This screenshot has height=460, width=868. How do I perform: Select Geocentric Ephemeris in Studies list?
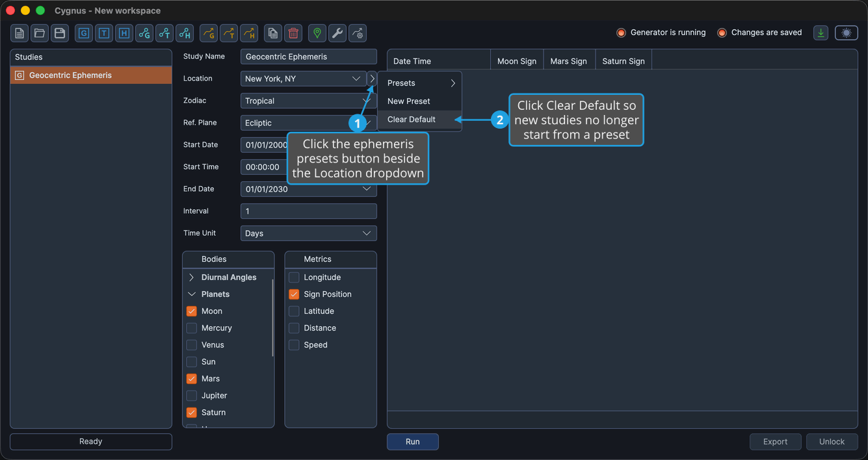click(91, 75)
